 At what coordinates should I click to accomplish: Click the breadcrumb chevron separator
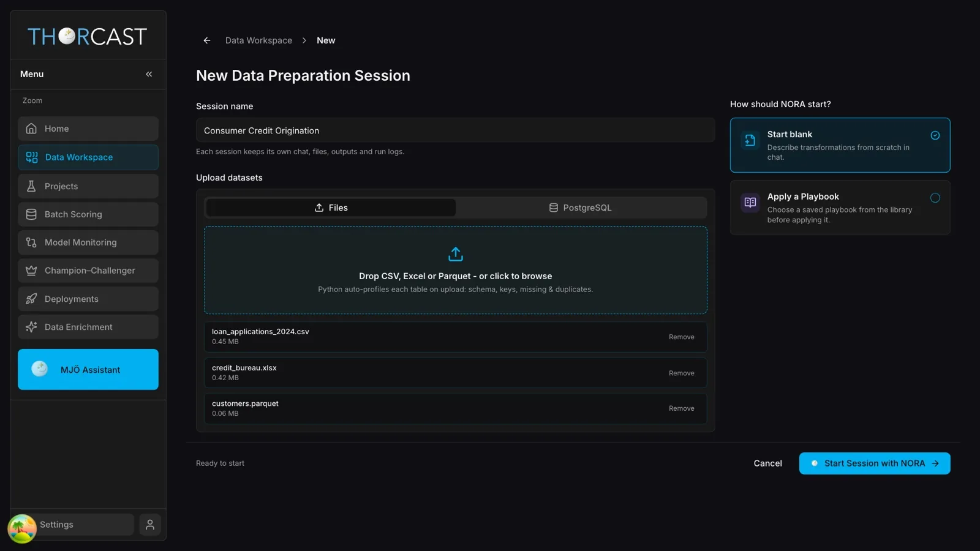pyautogui.click(x=304, y=40)
